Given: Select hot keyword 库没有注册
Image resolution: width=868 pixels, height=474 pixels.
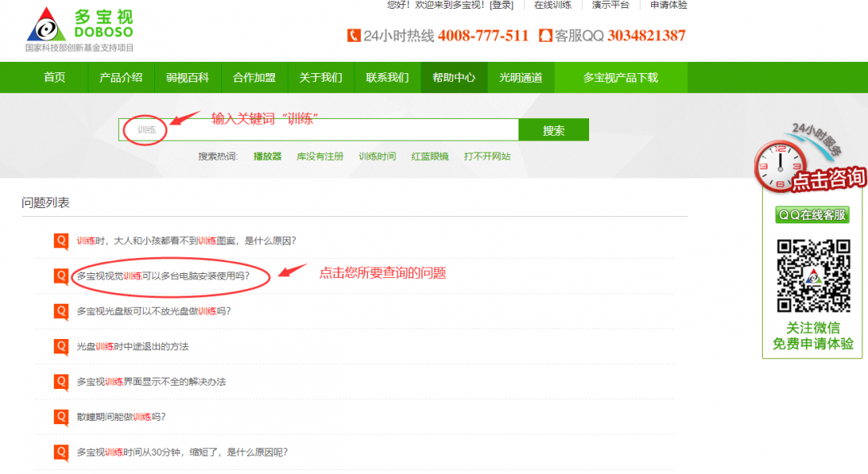Looking at the screenshot, I should 320,157.
